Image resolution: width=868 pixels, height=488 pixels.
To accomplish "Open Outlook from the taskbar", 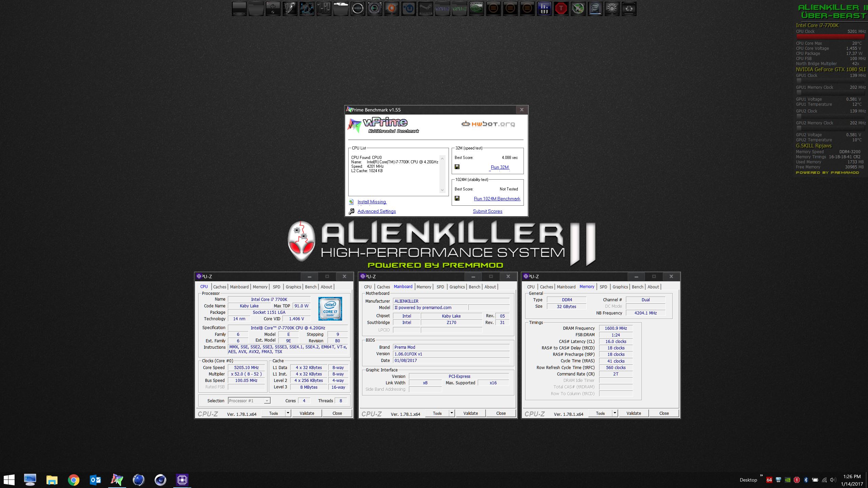I will click(x=95, y=480).
